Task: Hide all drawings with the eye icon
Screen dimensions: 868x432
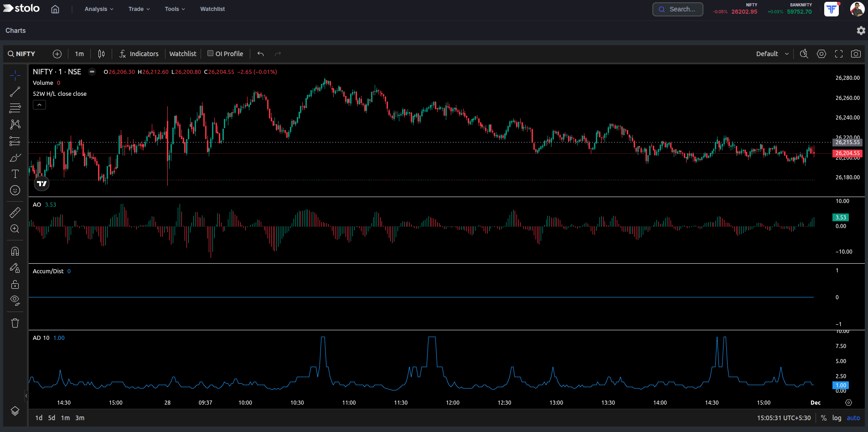Action: 15,300
